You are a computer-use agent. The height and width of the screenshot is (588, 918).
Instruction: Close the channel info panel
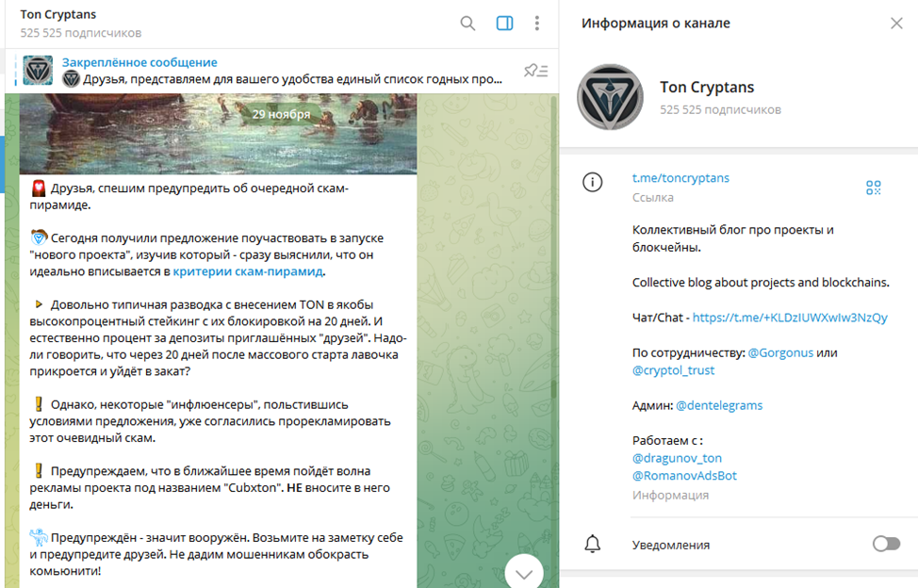896,24
